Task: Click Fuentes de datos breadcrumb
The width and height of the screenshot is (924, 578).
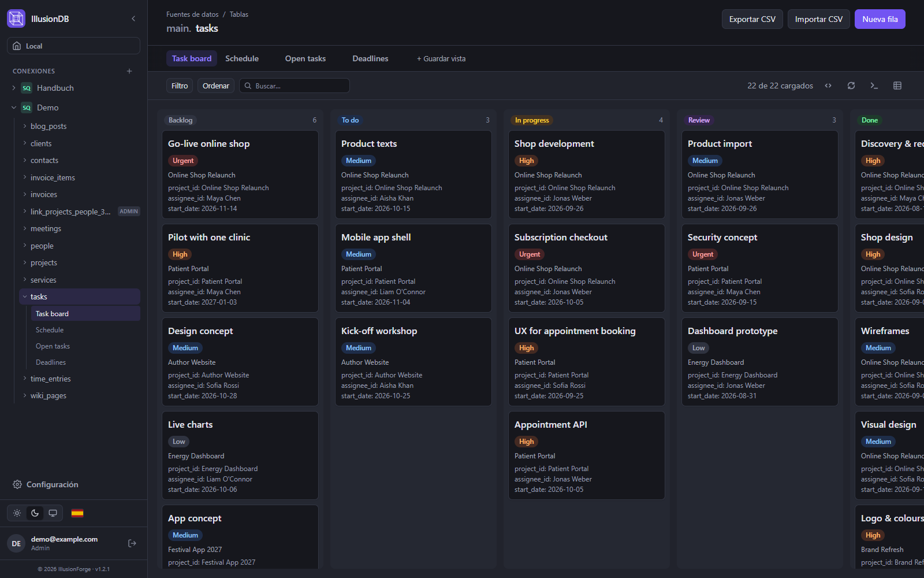Action: 192,14
